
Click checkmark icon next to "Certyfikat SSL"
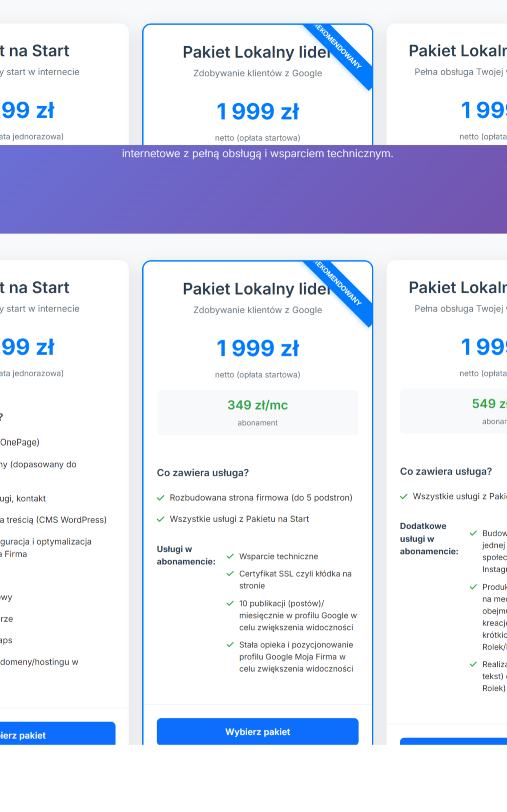pyautogui.click(x=230, y=574)
